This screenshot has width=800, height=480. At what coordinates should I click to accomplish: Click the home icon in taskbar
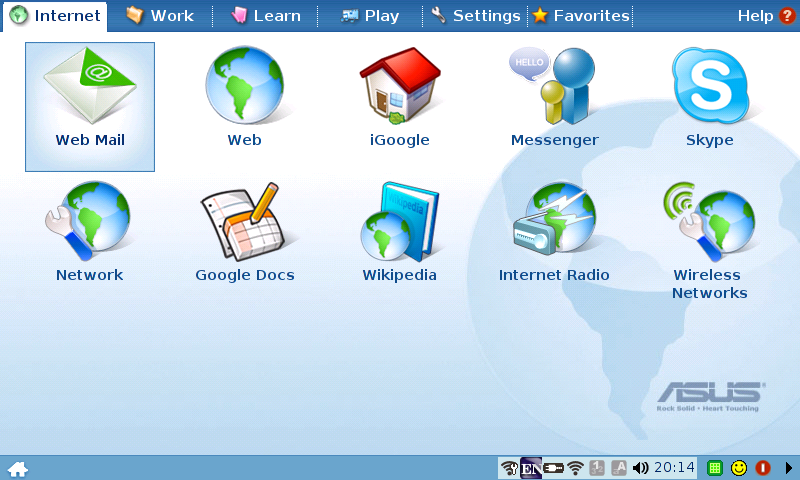click(18, 469)
